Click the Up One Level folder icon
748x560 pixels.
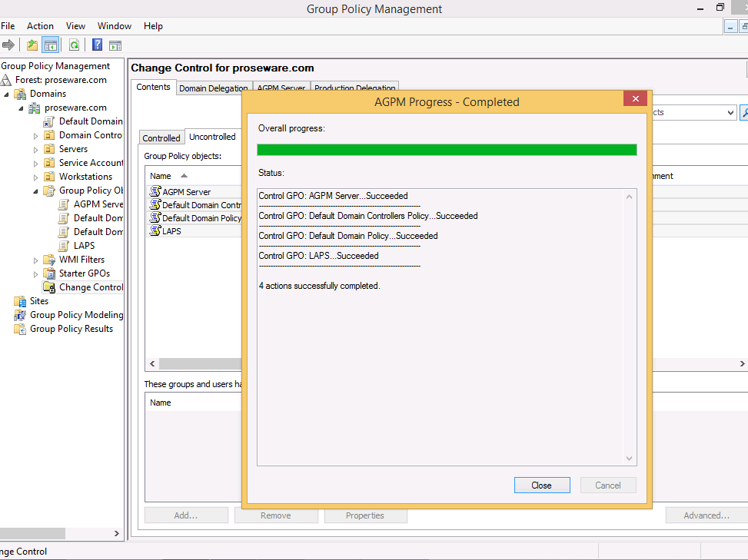(x=32, y=45)
